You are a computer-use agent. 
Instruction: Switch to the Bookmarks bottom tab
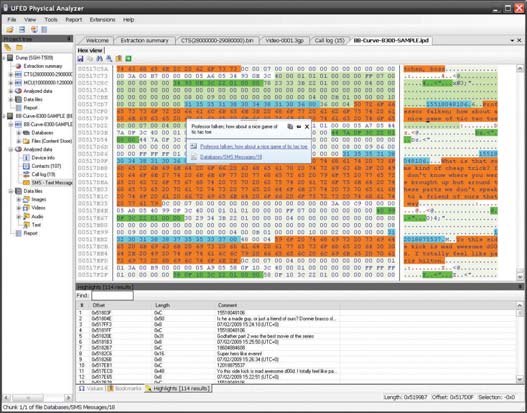(x=125, y=388)
